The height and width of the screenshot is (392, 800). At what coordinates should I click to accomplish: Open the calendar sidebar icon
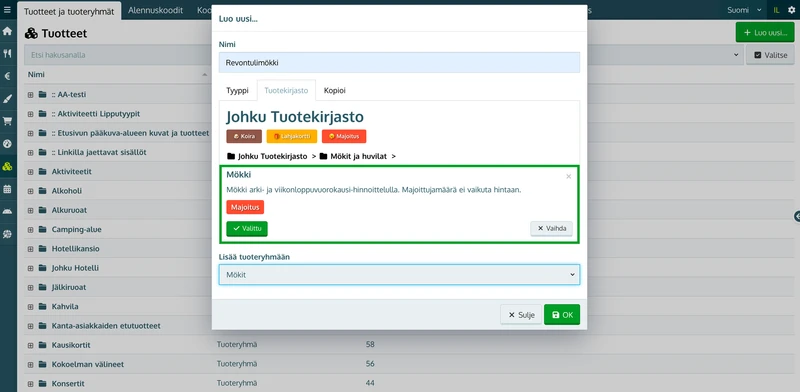[x=7, y=189]
